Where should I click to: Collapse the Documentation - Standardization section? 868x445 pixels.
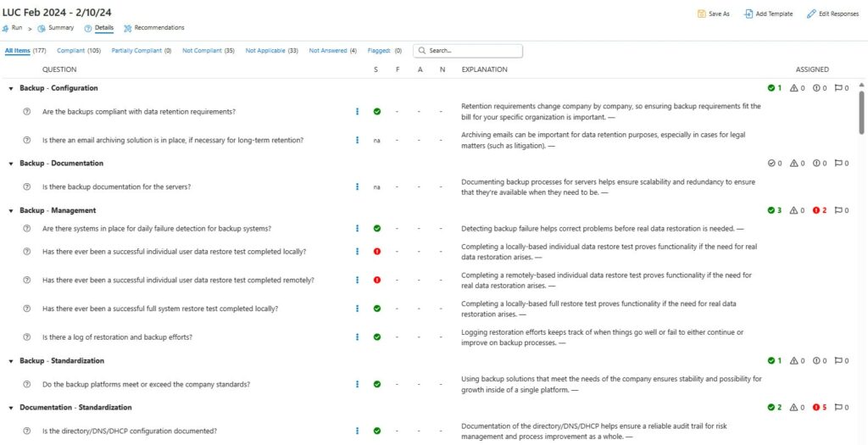point(11,408)
